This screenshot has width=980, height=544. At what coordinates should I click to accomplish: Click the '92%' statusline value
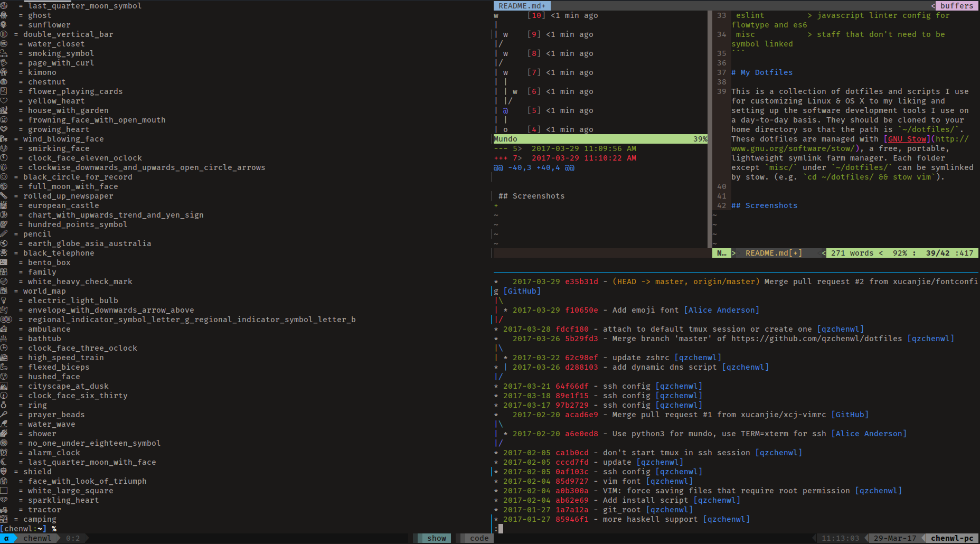[x=900, y=253]
